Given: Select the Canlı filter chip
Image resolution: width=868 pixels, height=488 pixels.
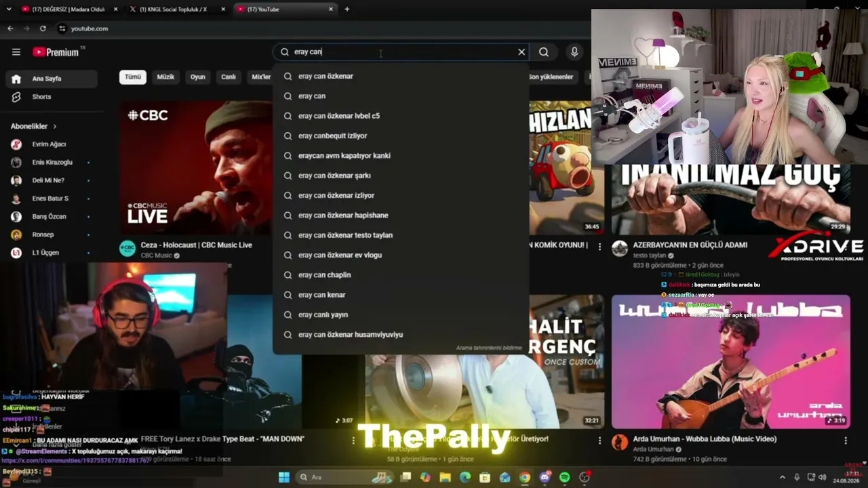Looking at the screenshot, I should point(229,77).
